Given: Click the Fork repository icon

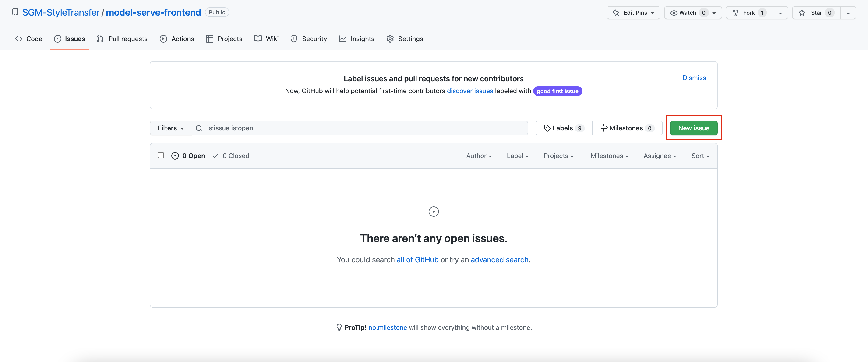Looking at the screenshot, I should [736, 13].
